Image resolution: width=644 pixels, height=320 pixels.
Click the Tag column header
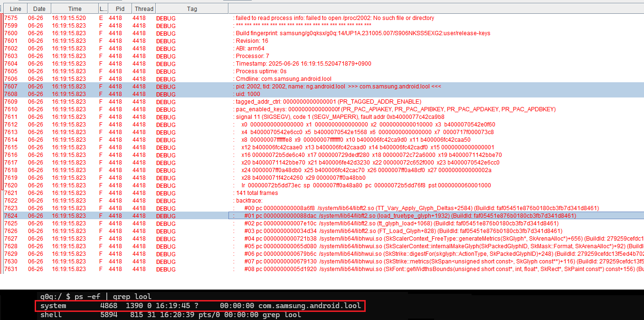pyautogui.click(x=192, y=9)
